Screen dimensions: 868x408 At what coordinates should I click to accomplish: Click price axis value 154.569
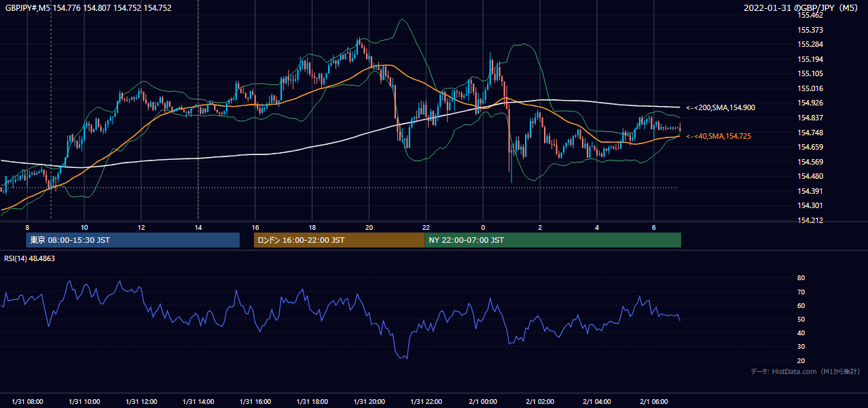(811, 162)
